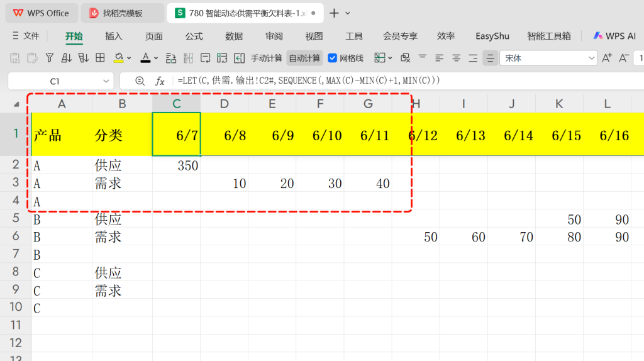
Task: Click the WPS AI button
Action: point(615,36)
